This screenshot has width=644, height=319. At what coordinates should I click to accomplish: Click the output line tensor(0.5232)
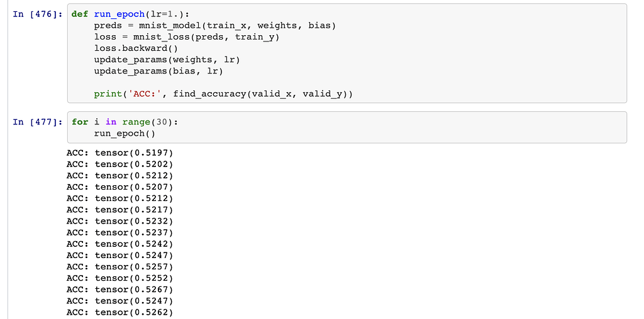[x=119, y=221]
